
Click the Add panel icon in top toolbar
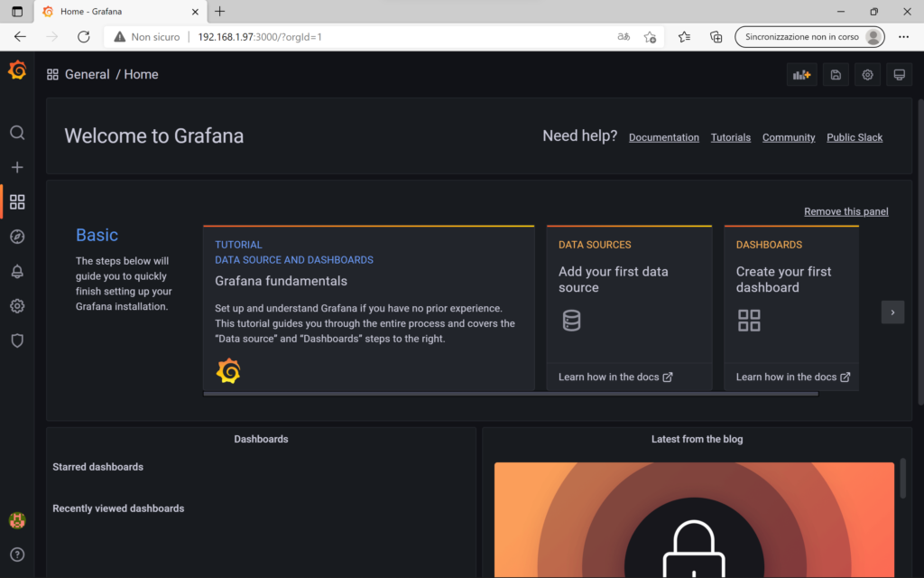point(801,74)
